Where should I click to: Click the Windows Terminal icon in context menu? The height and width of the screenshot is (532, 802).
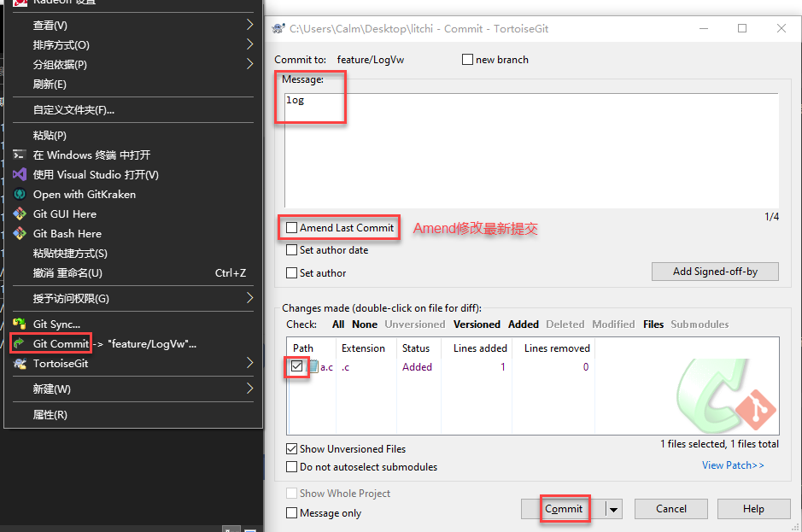pyautogui.click(x=20, y=155)
